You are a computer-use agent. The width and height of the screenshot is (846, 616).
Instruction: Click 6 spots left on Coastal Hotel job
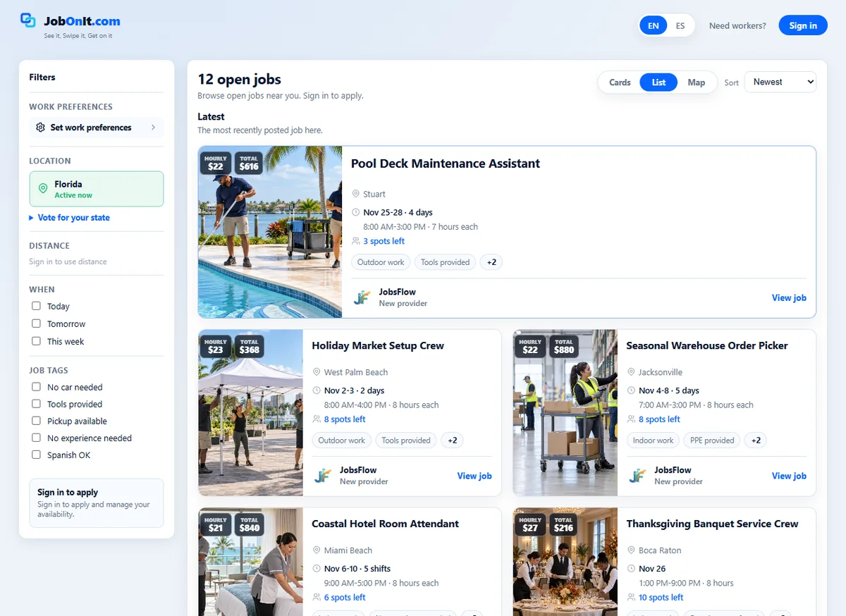click(x=345, y=598)
